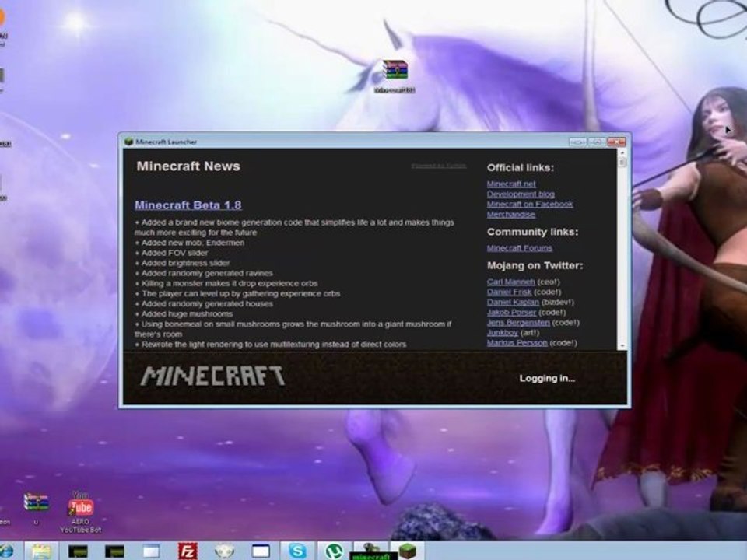This screenshot has width=747, height=560.
Task: Open Internet Explorer from the taskbar
Action: [6, 551]
